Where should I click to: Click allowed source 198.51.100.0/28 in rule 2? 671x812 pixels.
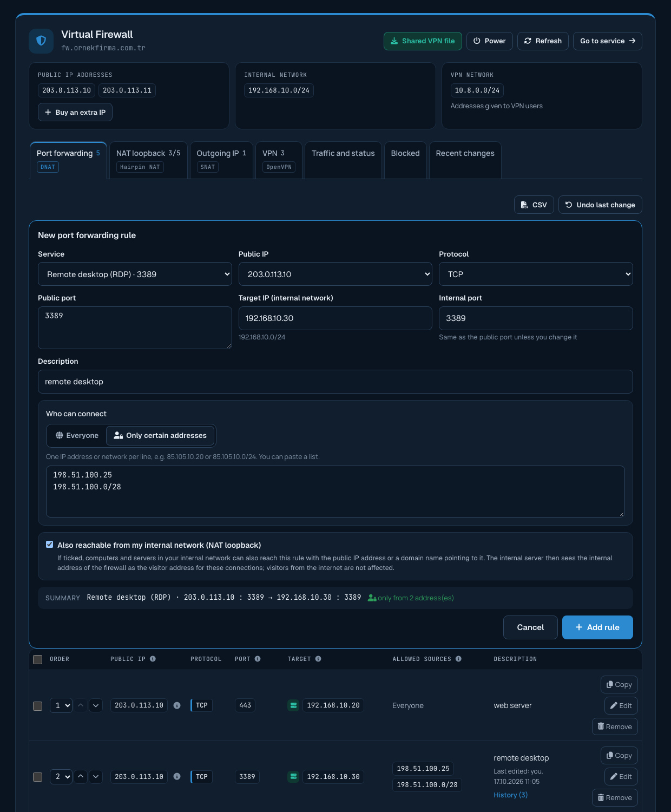427,785
